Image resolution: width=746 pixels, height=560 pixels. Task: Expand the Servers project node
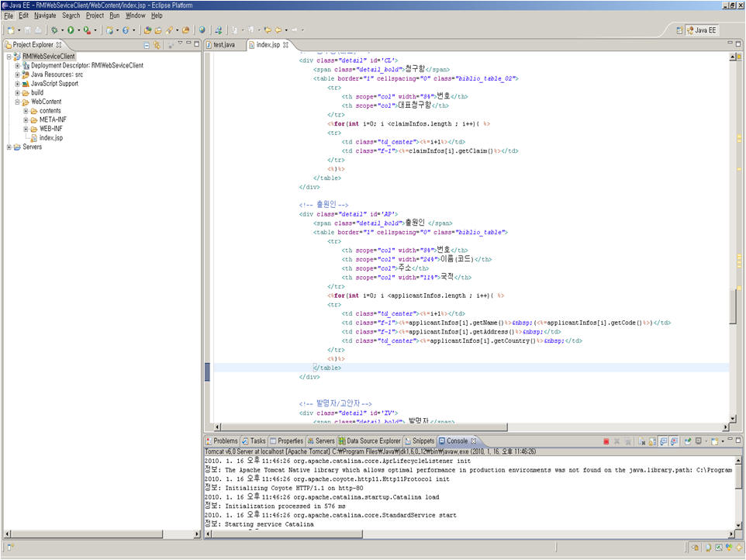coord(9,147)
